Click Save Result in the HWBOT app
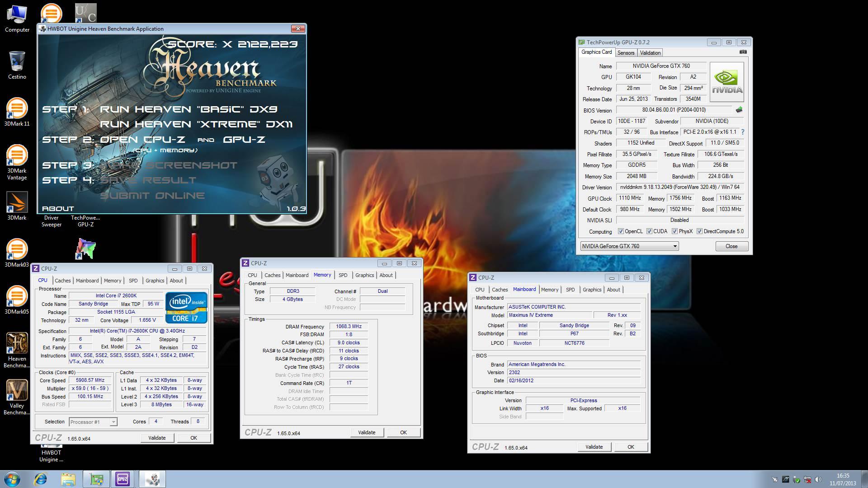 148,180
